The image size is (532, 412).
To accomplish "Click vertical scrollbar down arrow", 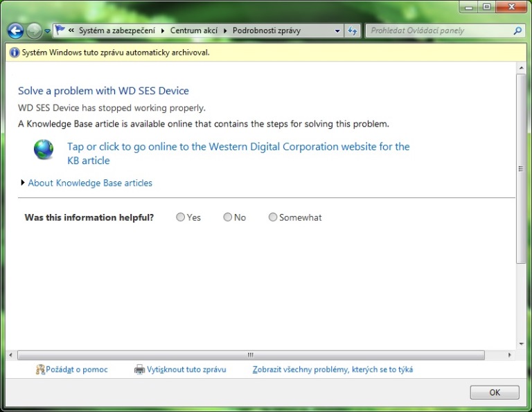I will [521, 344].
